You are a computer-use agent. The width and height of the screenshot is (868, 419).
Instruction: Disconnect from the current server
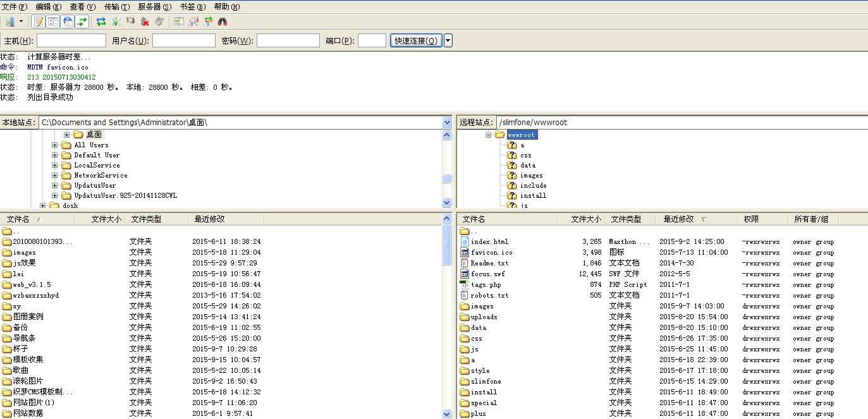coord(145,21)
